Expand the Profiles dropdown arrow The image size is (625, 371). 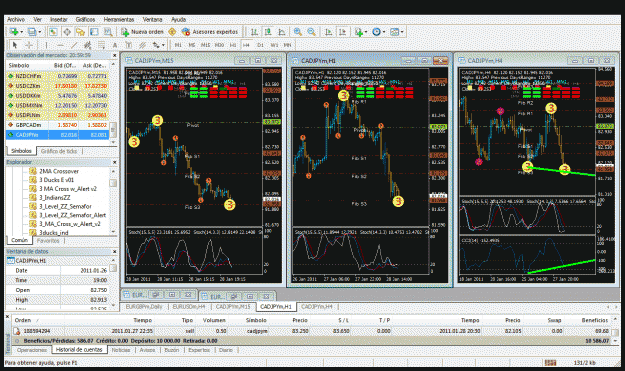coord(39,32)
